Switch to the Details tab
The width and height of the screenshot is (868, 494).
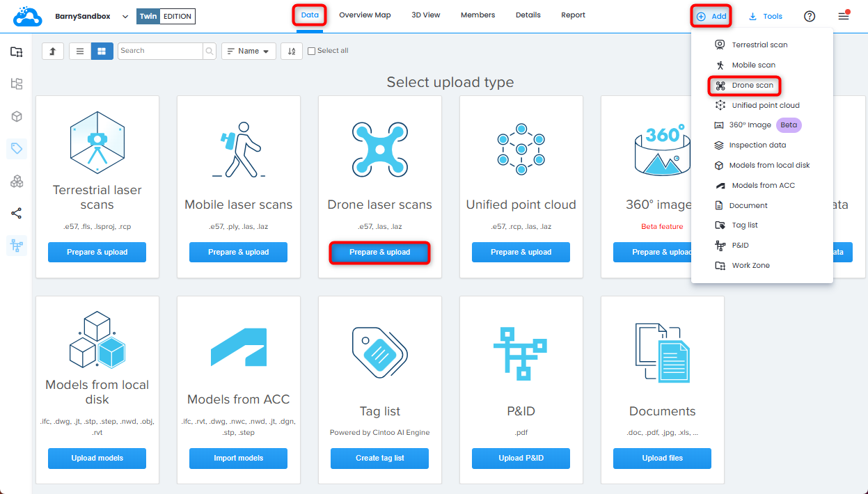tap(528, 15)
